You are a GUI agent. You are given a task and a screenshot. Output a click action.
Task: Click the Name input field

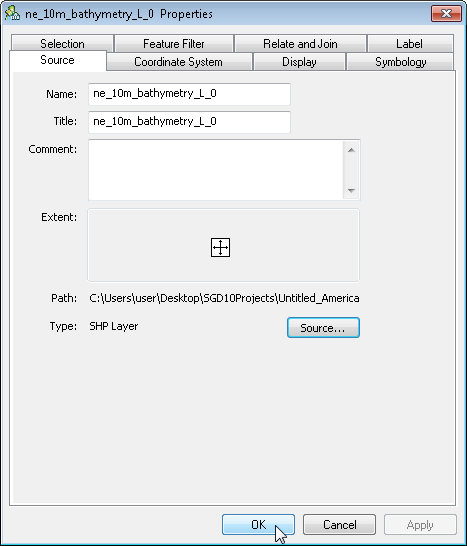[x=189, y=94]
